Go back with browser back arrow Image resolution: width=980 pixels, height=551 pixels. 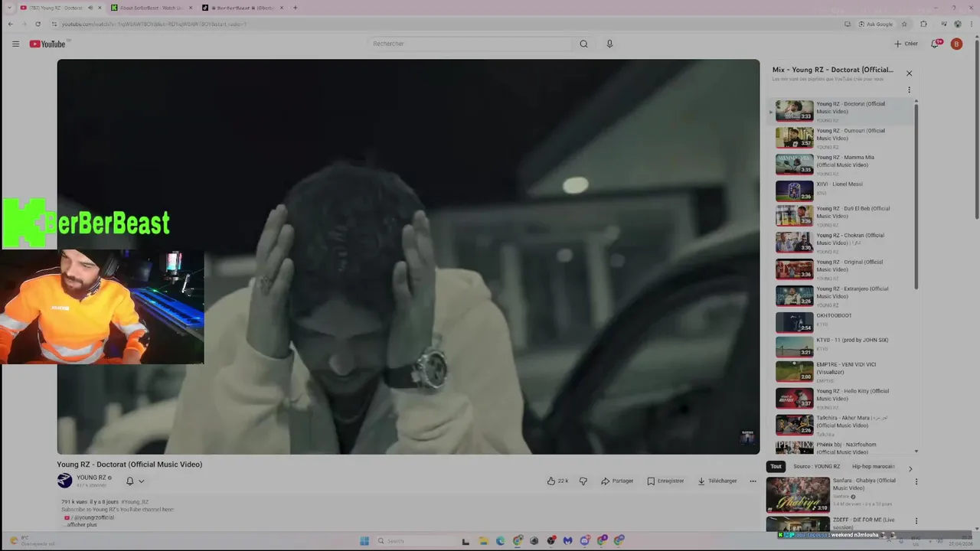[10, 24]
